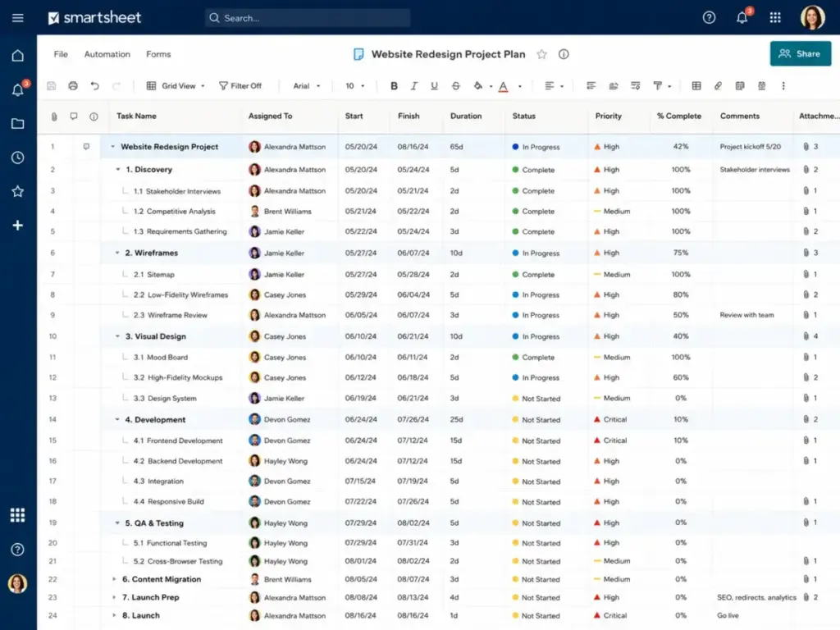Go to Home in left sidebar
The height and width of the screenshot is (630, 840).
coord(18,56)
